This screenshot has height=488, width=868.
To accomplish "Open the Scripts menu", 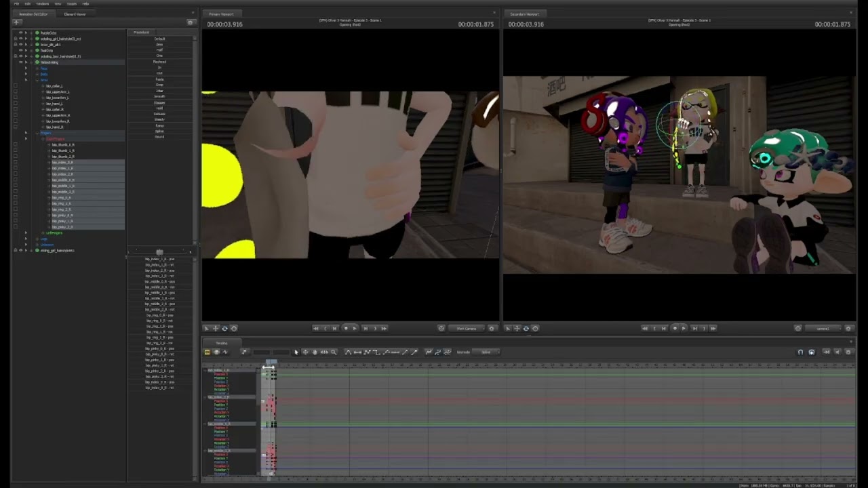I will coord(72,3).
